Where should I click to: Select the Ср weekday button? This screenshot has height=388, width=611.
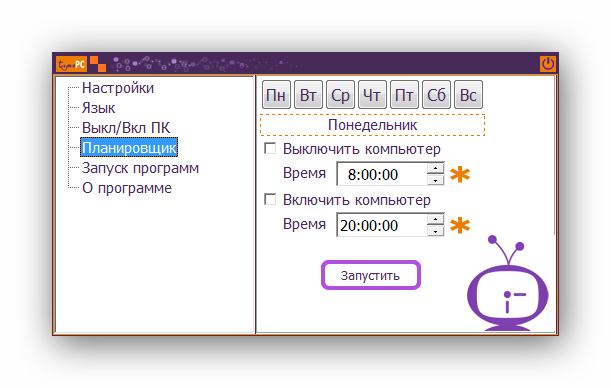pyautogui.click(x=340, y=95)
